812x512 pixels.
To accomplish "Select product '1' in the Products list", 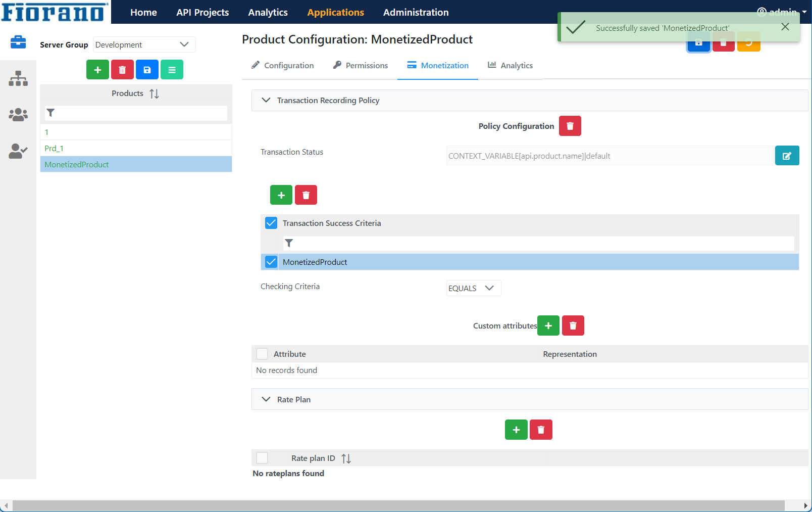I will tap(136, 132).
